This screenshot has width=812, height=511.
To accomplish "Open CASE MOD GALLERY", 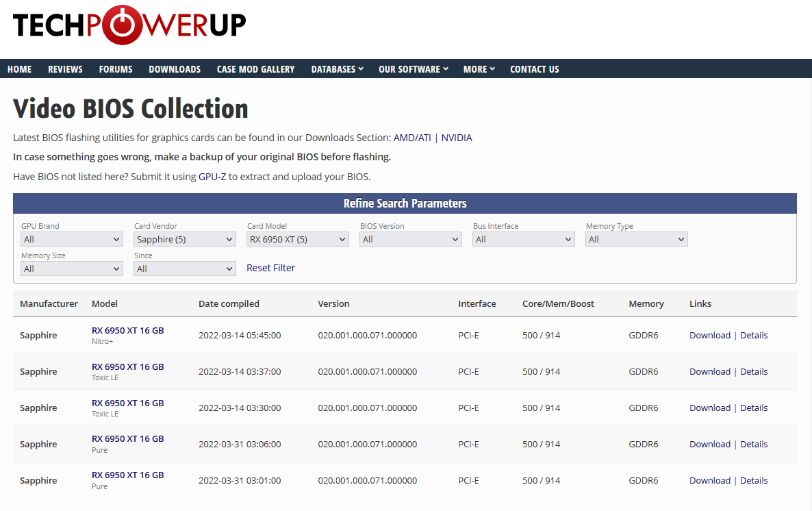I will 256,69.
